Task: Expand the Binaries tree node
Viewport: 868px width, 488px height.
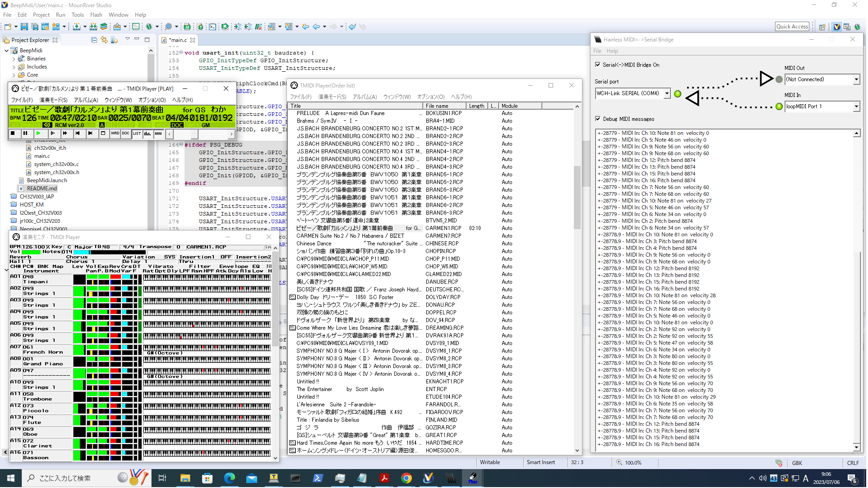Action: [14, 59]
